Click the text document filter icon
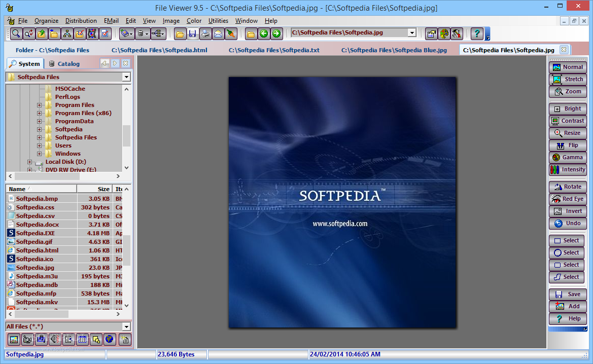Viewport: 593px width, 364px height. coord(68,340)
